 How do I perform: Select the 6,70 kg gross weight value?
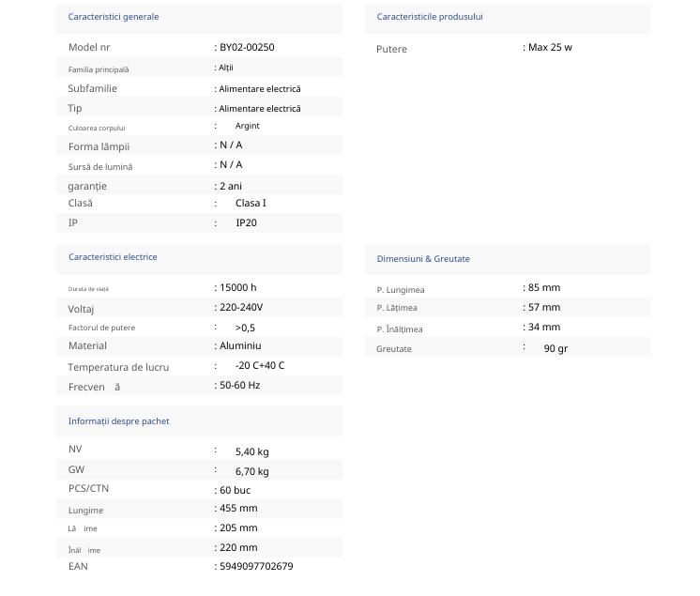pyautogui.click(x=252, y=471)
